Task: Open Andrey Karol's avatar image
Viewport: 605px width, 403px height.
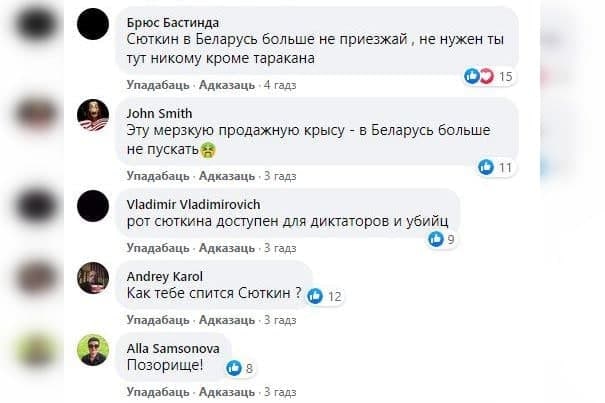Action: 93,277
